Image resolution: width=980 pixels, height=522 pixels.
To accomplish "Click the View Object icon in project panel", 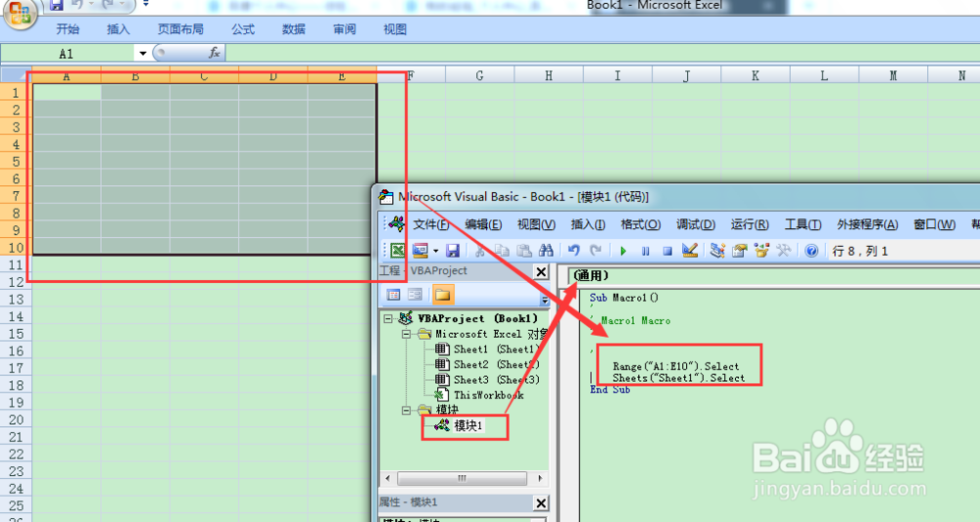I will 415,295.
